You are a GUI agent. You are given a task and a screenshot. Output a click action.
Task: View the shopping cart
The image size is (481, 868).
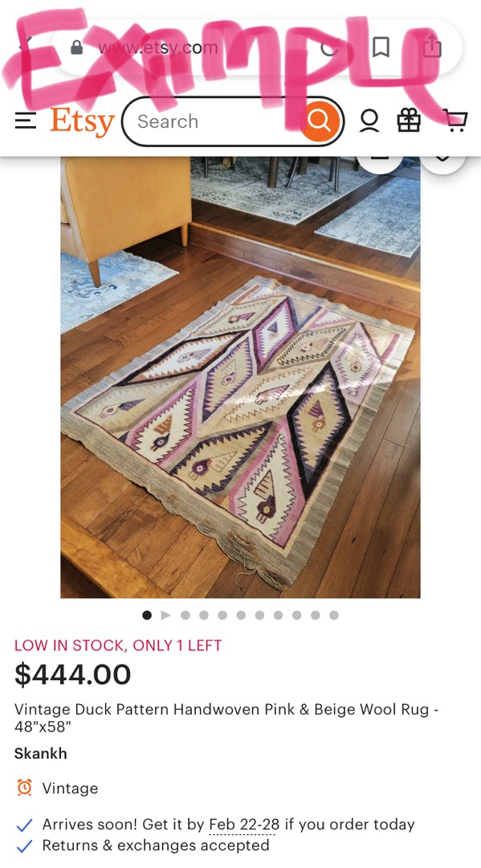coord(457,121)
